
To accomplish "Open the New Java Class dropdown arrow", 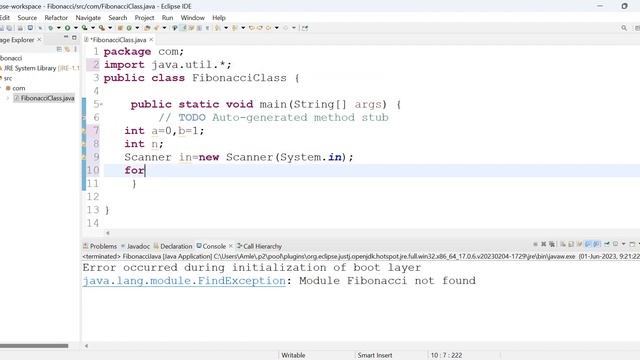I will tap(137, 28).
